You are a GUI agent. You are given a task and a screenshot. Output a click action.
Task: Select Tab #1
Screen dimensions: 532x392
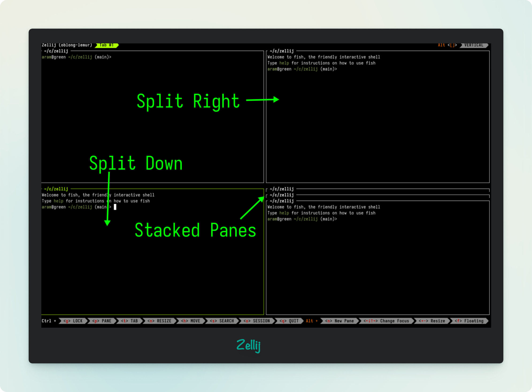pyautogui.click(x=106, y=45)
